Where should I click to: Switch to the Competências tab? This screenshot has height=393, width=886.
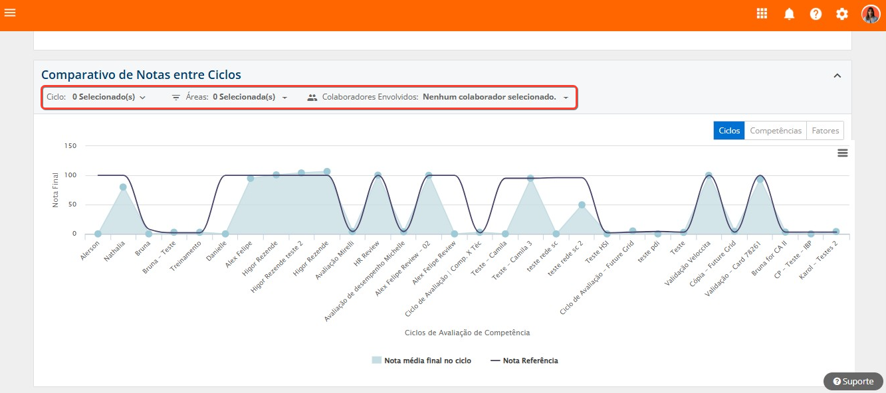[x=775, y=130]
